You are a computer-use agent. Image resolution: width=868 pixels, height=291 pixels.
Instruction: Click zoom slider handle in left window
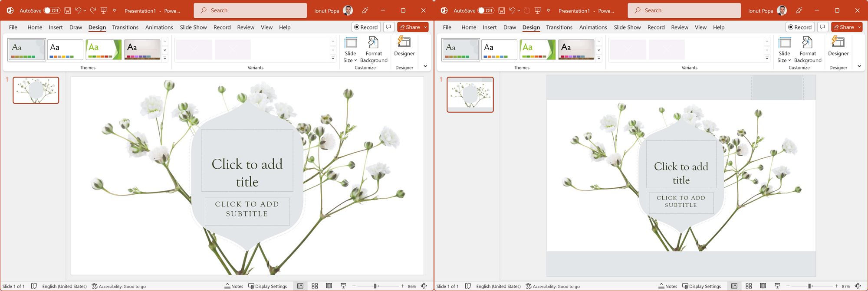pos(375,286)
